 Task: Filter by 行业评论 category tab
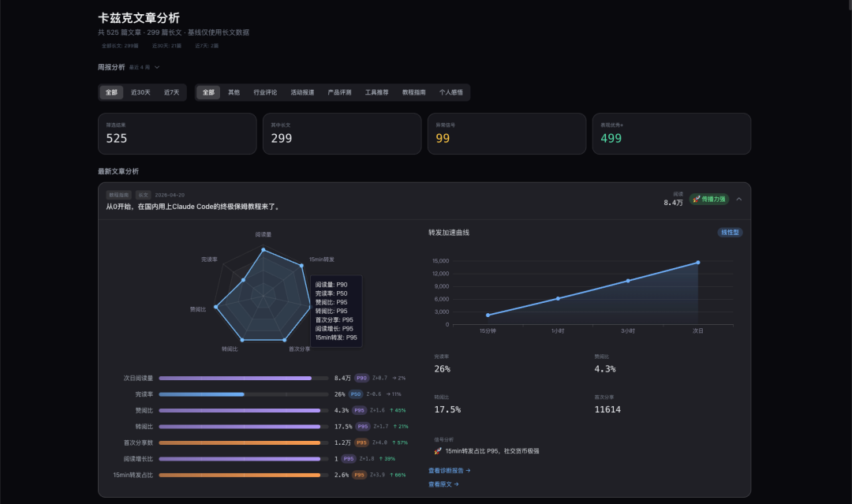pyautogui.click(x=265, y=92)
